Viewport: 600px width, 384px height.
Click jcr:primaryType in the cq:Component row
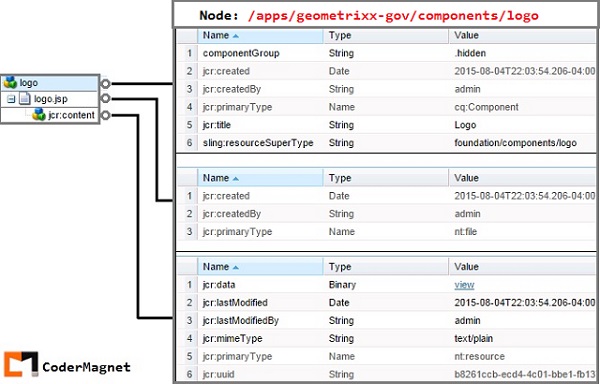pyautogui.click(x=237, y=107)
